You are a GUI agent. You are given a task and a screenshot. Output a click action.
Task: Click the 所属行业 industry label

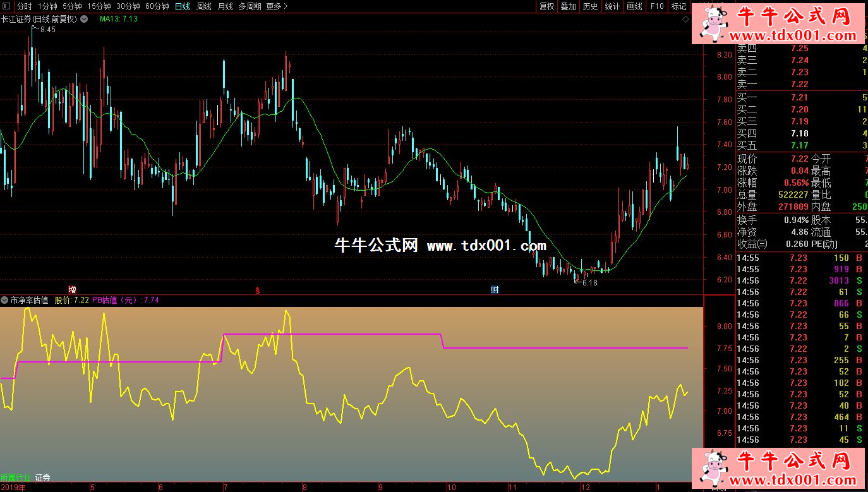pyautogui.click(x=16, y=477)
